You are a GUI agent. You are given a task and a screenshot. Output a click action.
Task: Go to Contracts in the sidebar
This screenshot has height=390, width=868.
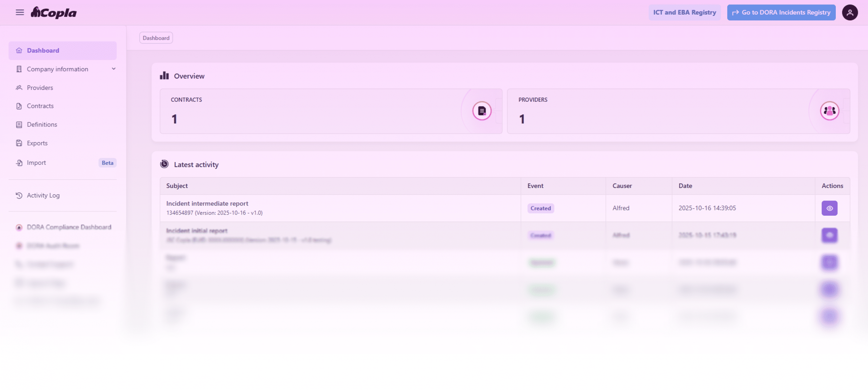pyautogui.click(x=40, y=106)
